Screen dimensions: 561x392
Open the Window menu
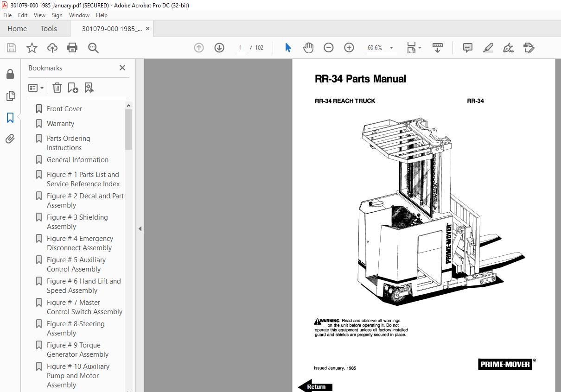tap(79, 15)
